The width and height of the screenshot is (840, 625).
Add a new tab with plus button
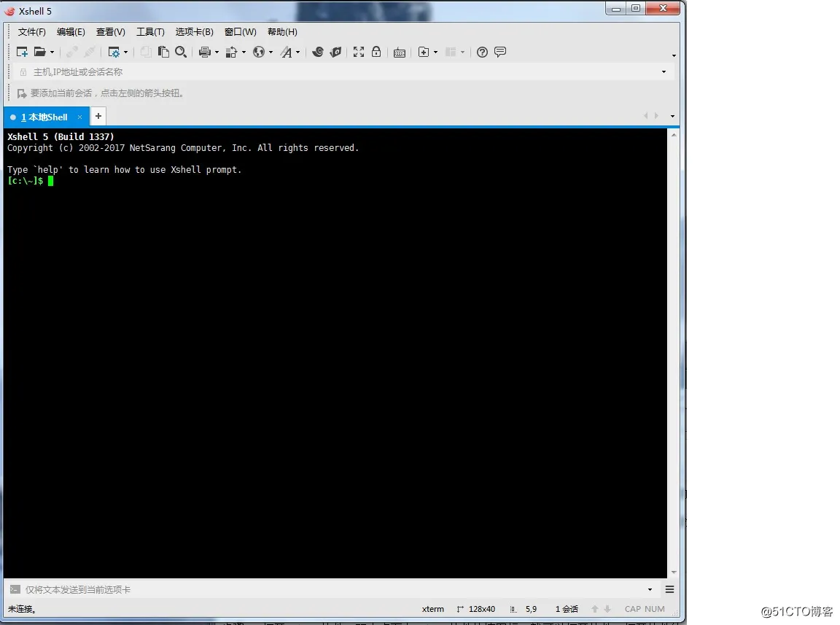coord(98,116)
